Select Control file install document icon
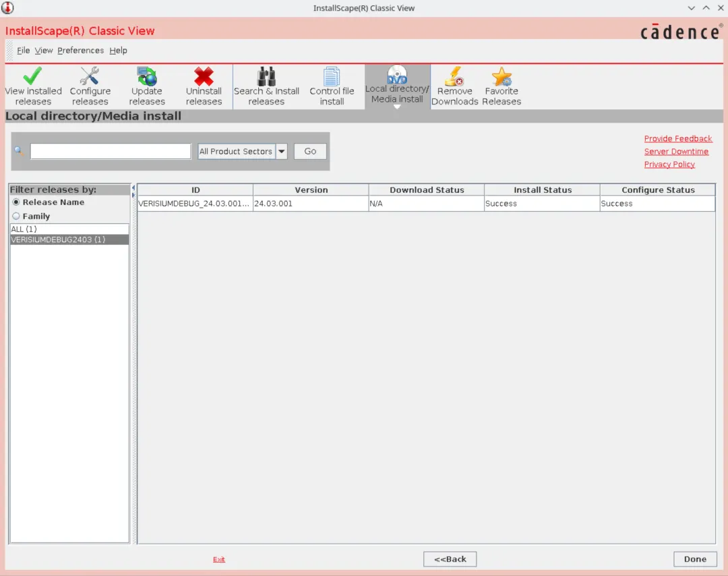This screenshot has height=576, width=728. 332,76
